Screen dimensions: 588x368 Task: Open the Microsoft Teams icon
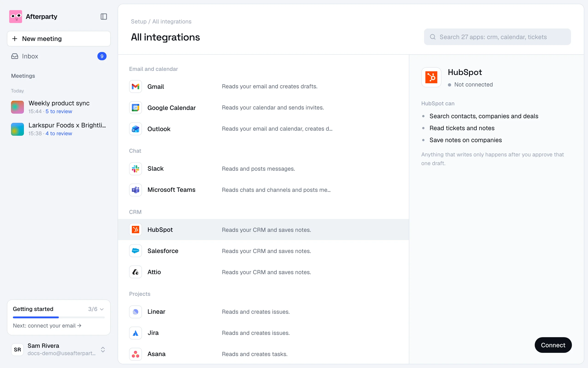(x=135, y=190)
